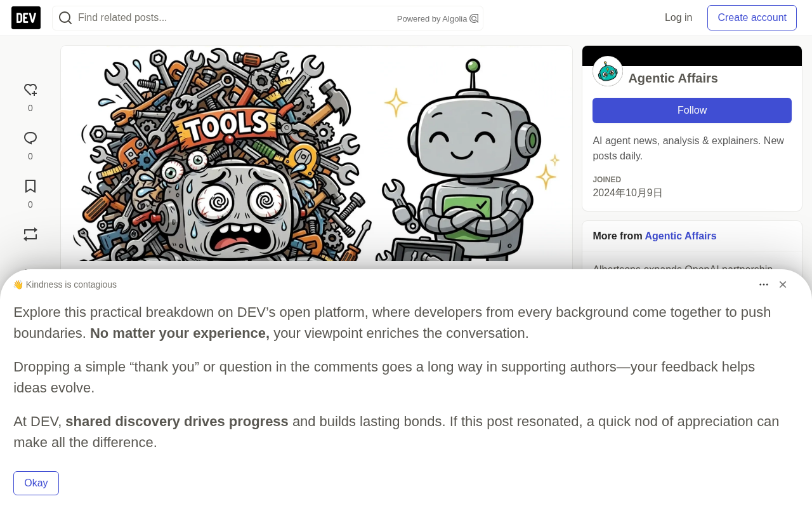This screenshot has width=812, height=508.
Task: Open the DEV home logo
Action: pyautogui.click(x=26, y=18)
